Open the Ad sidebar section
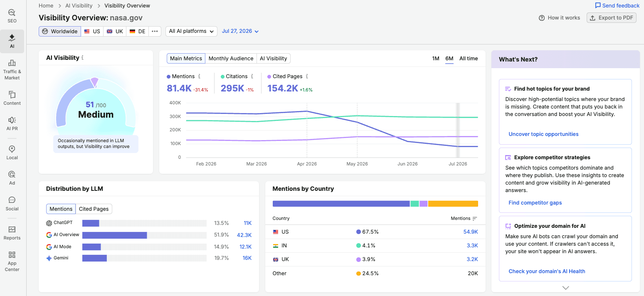 pos(12,178)
